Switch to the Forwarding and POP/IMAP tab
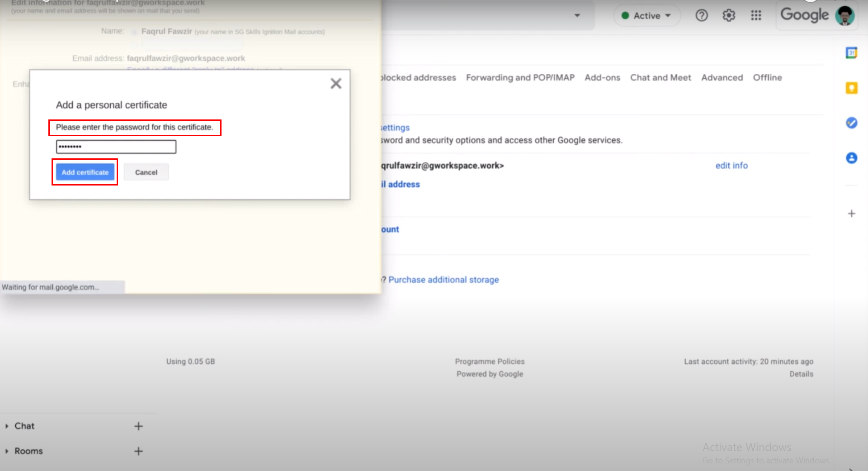This screenshot has height=471, width=868. coord(520,77)
